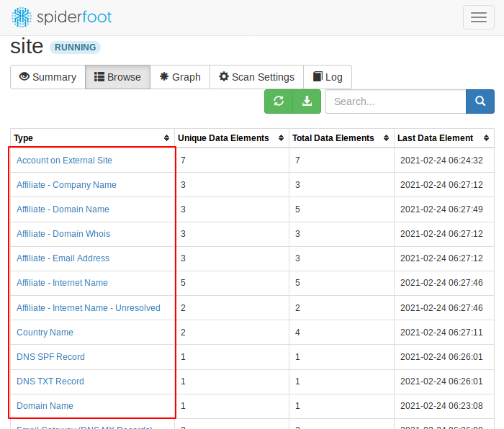504x429 pixels.
Task: Open the DNS SPF Record type
Action: [50, 357]
